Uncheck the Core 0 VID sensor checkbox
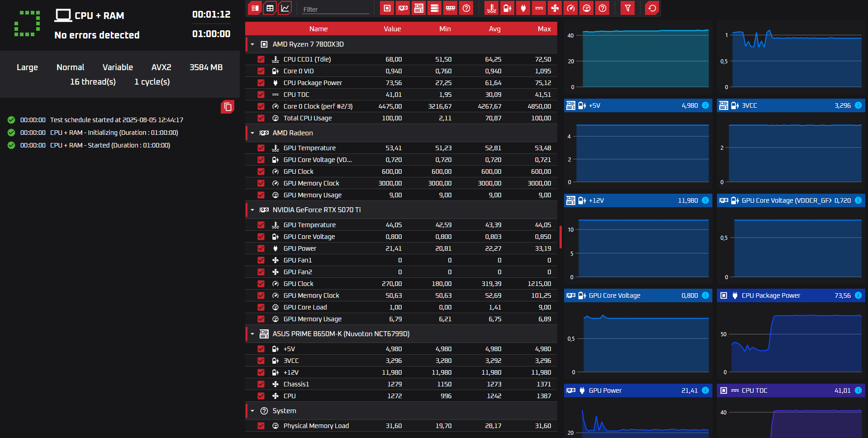 click(261, 71)
